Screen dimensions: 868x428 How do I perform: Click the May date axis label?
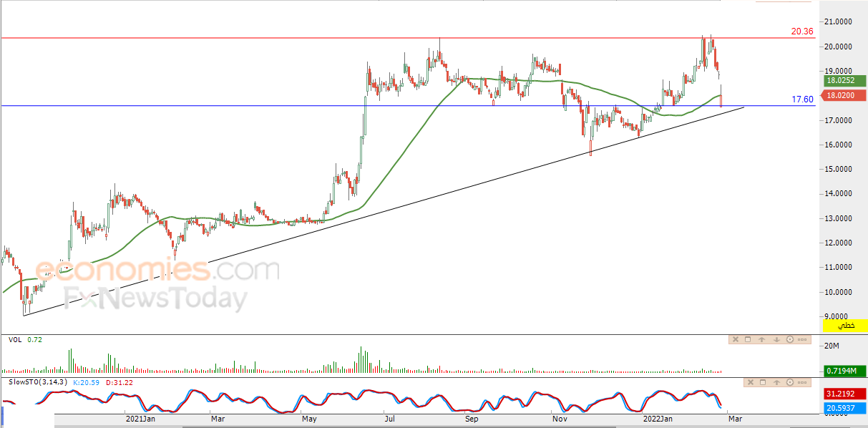point(309,418)
